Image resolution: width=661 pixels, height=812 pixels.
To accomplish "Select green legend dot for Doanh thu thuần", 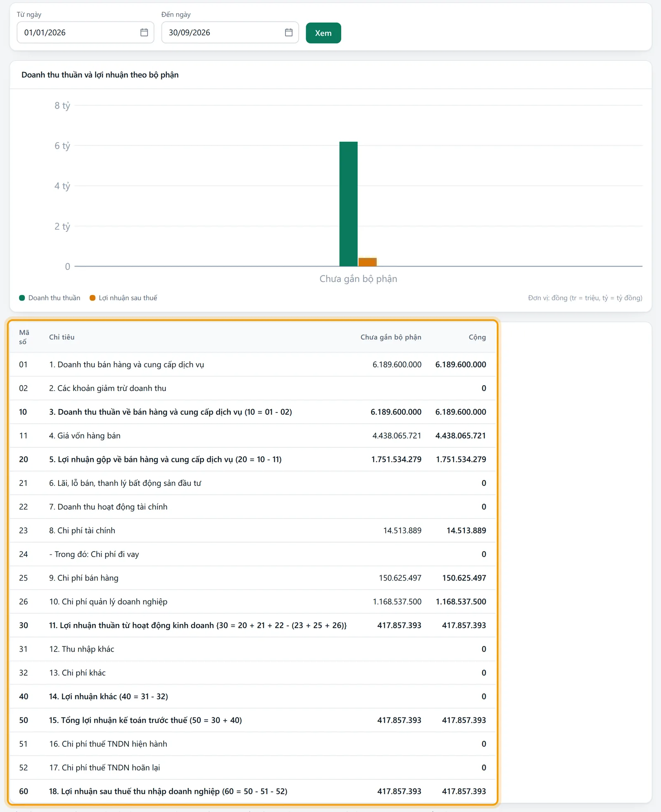I will (x=22, y=298).
